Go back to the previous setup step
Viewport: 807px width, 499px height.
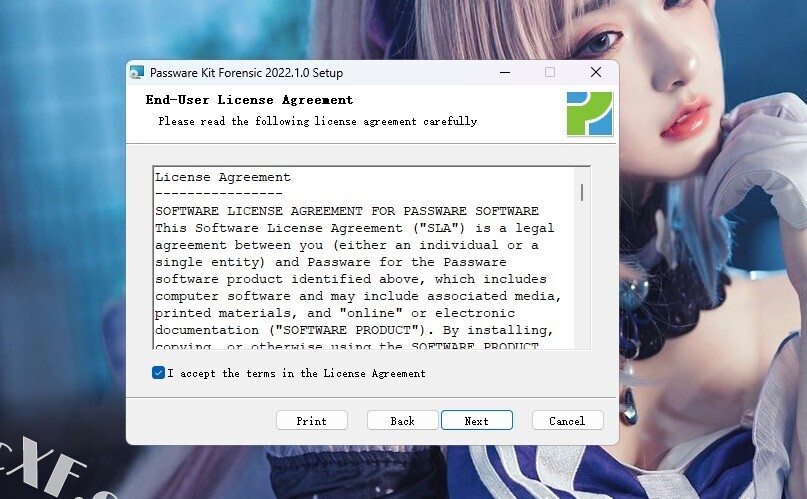402,421
